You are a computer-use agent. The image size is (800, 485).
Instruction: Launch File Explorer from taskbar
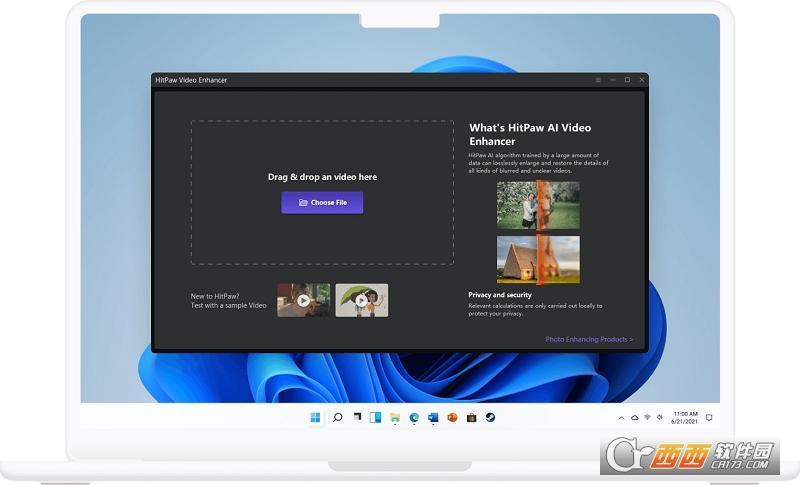click(395, 418)
